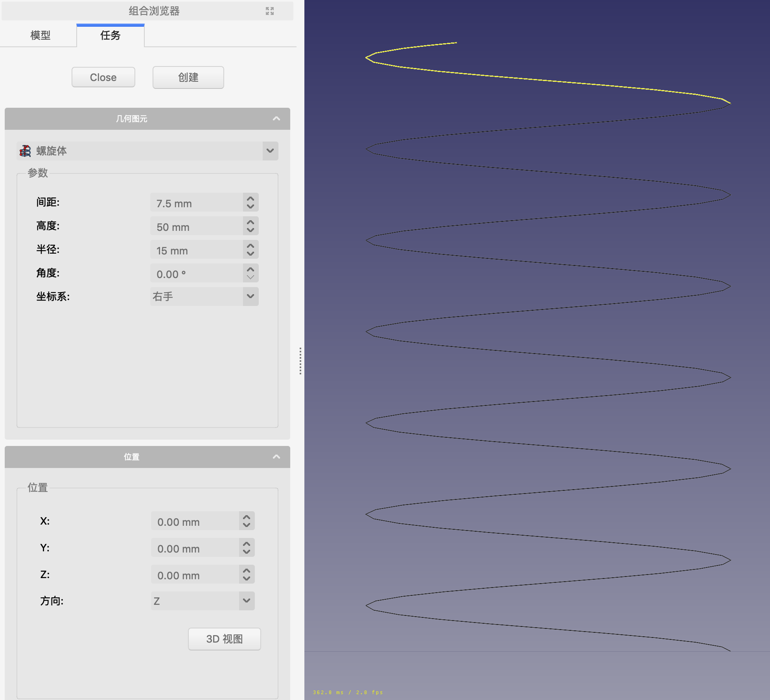Increase Y position with up arrow
Image resolution: width=770 pixels, height=700 pixels.
[x=247, y=544]
